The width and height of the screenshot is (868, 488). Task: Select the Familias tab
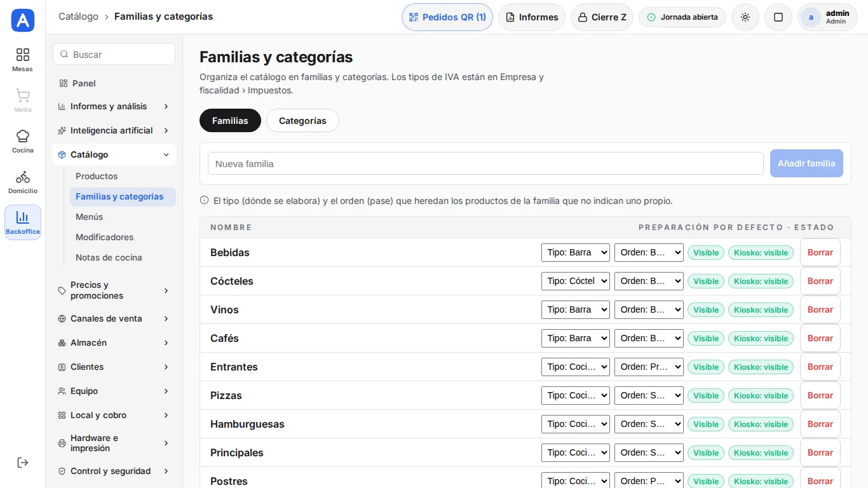(x=230, y=121)
